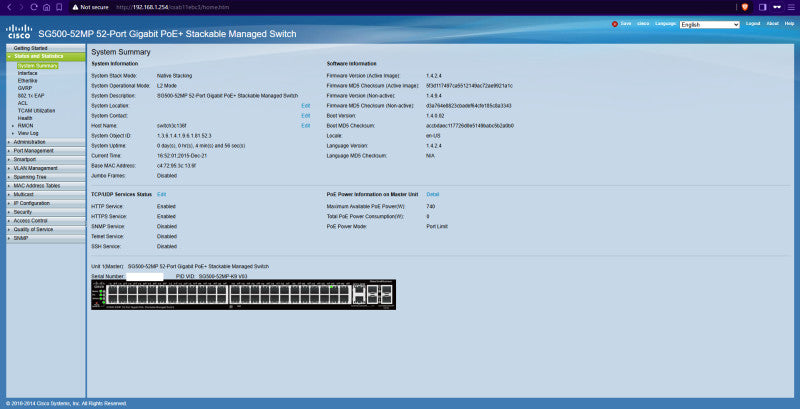Screen dimensions: 800x409
Task: Click the Logout link
Action: pyautogui.click(x=753, y=24)
